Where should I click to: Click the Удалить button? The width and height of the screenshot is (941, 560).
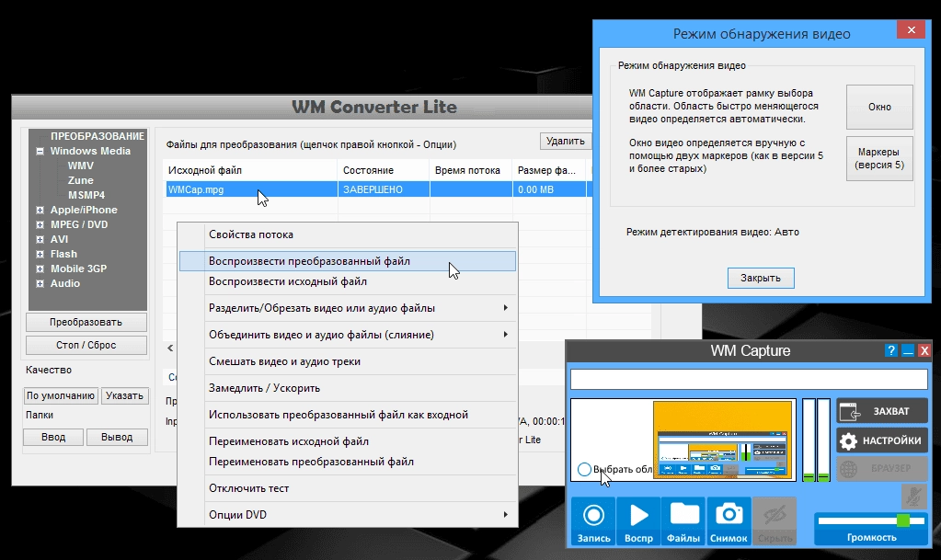566,141
